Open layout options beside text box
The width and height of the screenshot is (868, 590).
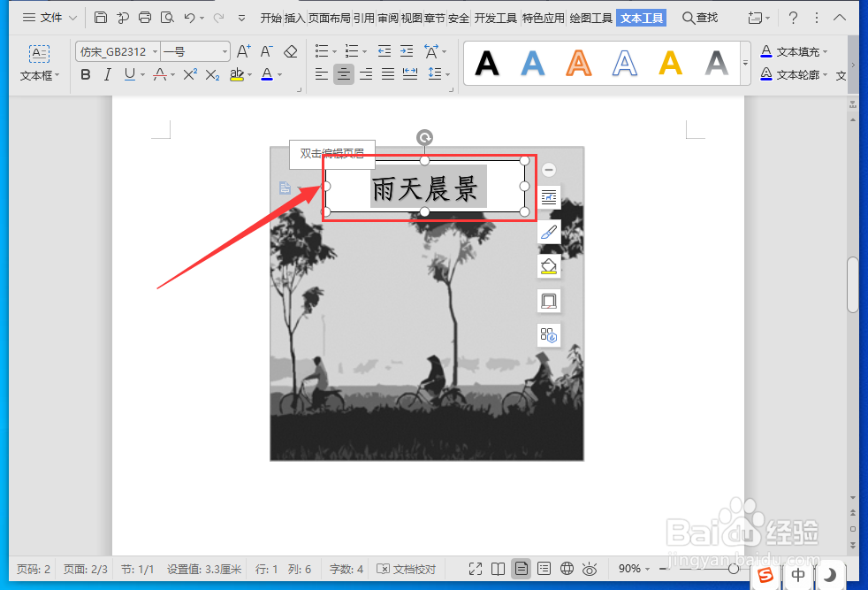click(549, 197)
